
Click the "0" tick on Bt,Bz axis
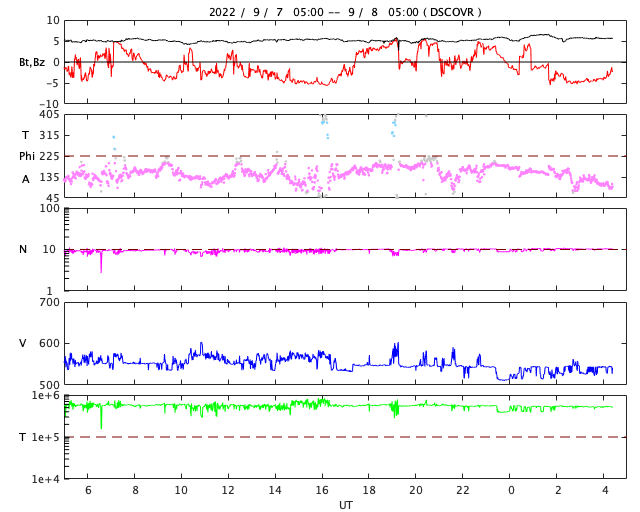(56, 62)
